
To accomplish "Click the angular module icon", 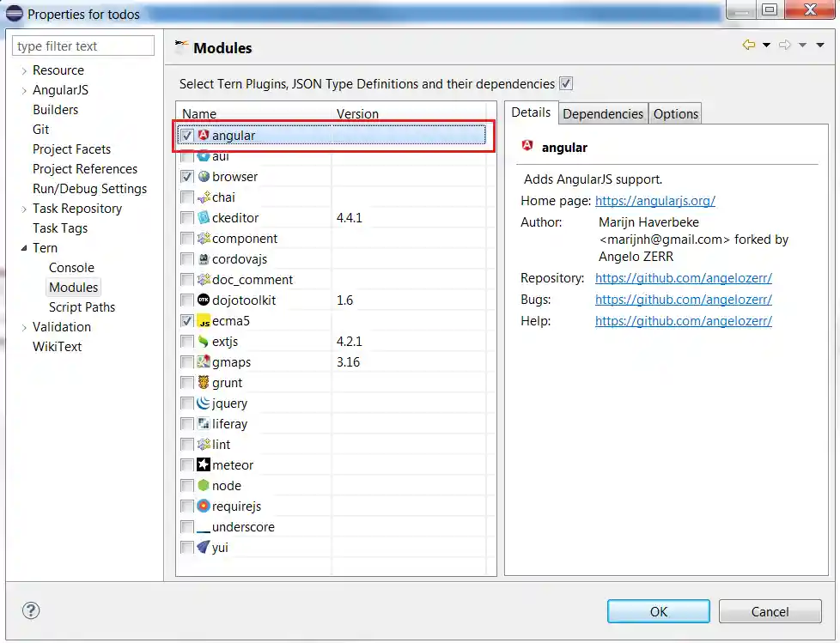I will pyautogui.click(x=204, y=135).
